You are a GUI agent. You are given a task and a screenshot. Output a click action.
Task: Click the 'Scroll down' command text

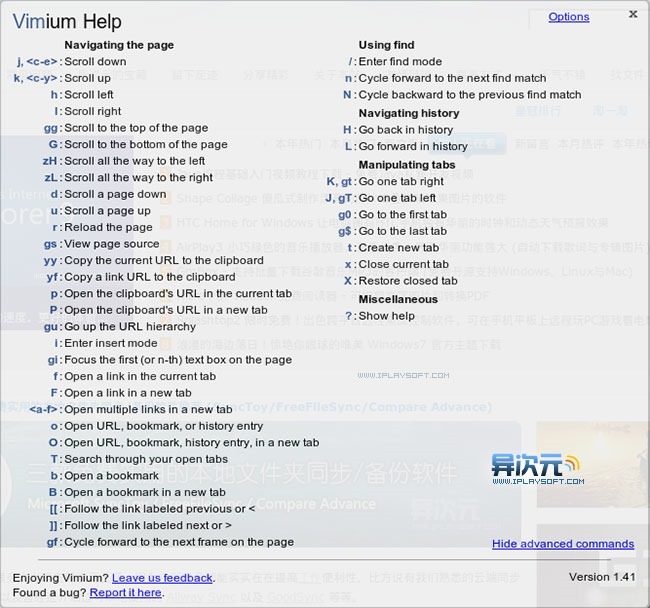pos(95,62)
